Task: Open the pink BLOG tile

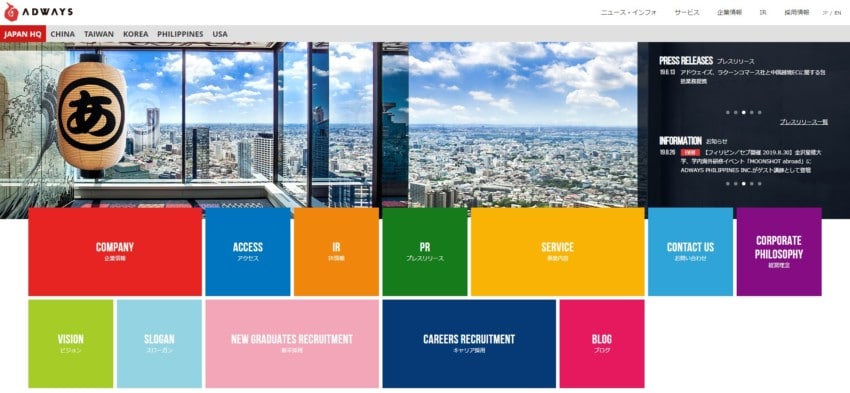Action: (x=602, y=344)
